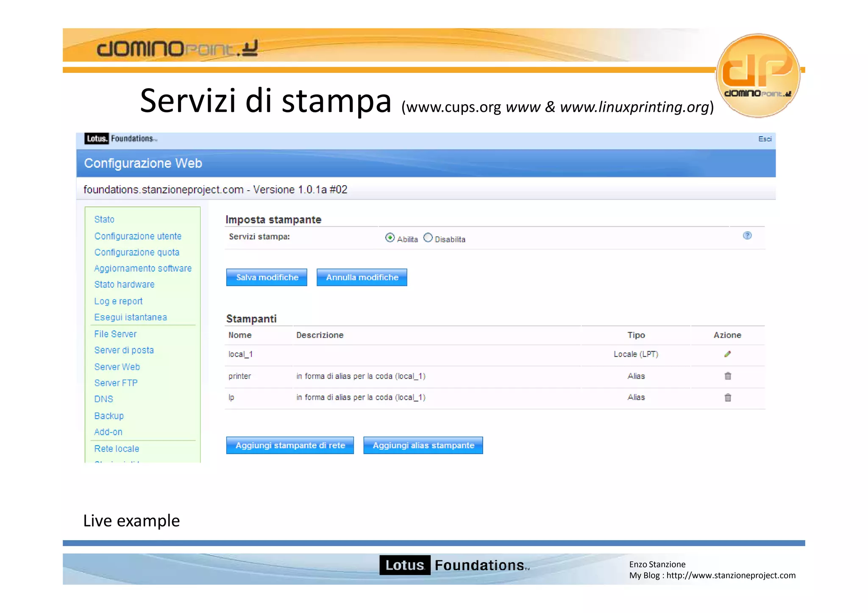This screenshot has width=868, height=613.
Task: Edit the local_1 printer with the pencil icon
Action: (727, 354)
